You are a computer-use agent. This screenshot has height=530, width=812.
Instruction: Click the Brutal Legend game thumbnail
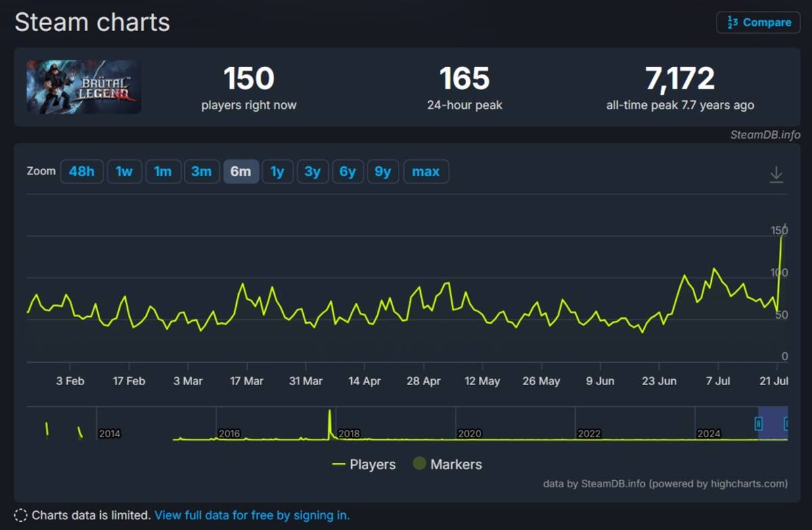pos(84,87)
